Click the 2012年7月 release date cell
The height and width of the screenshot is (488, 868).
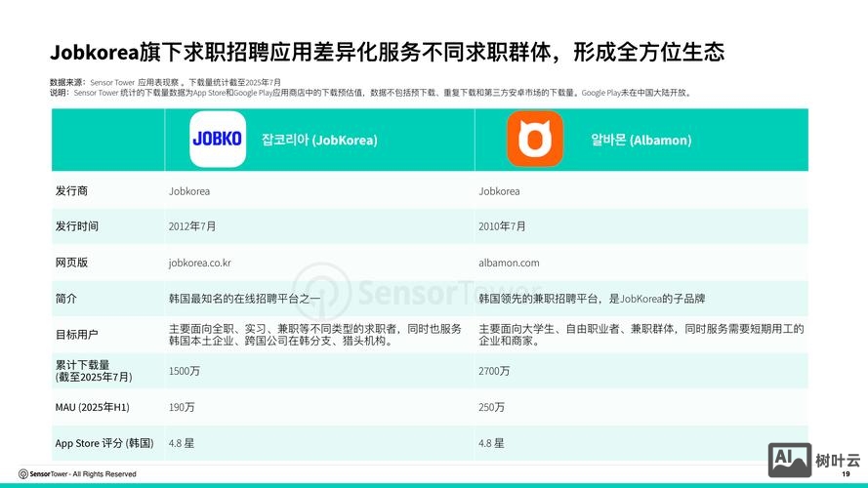pos(192,226)
